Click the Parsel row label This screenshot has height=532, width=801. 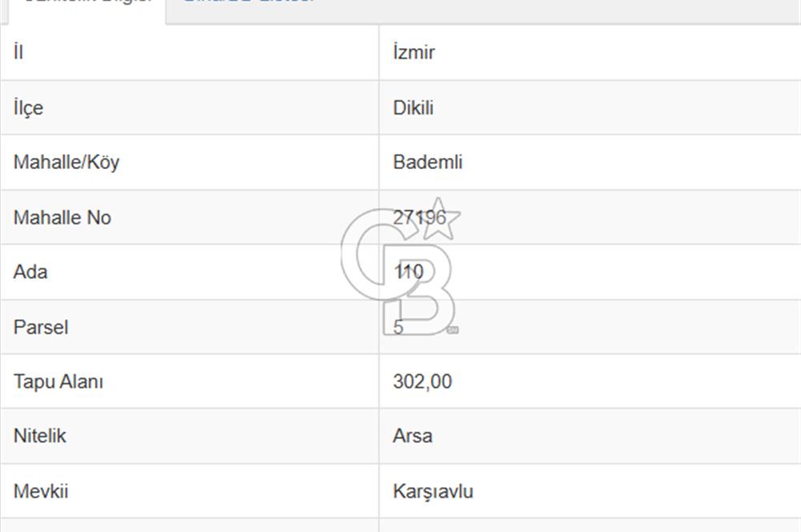[41, 327]
